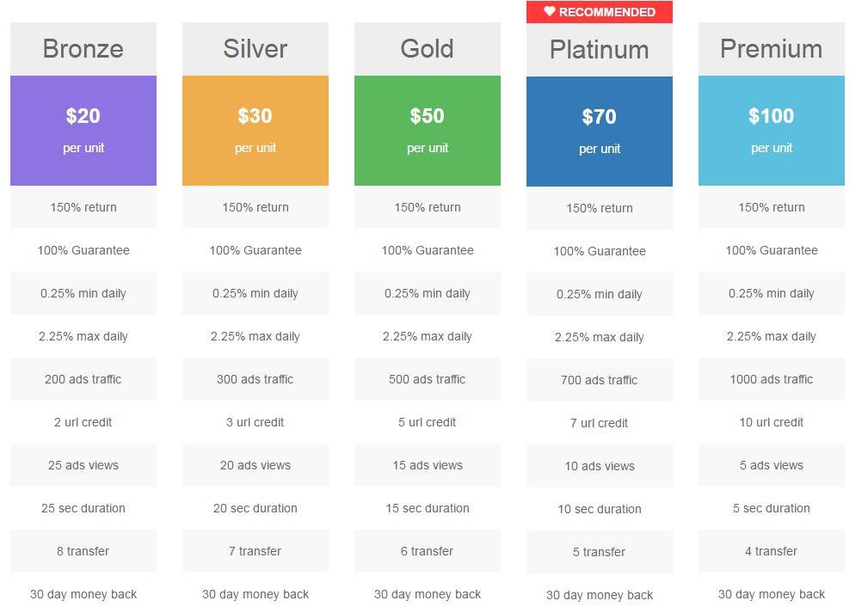Screen dimensions: 868x613
Task: Click the light blue $100 price box
Action: [772, 131]
